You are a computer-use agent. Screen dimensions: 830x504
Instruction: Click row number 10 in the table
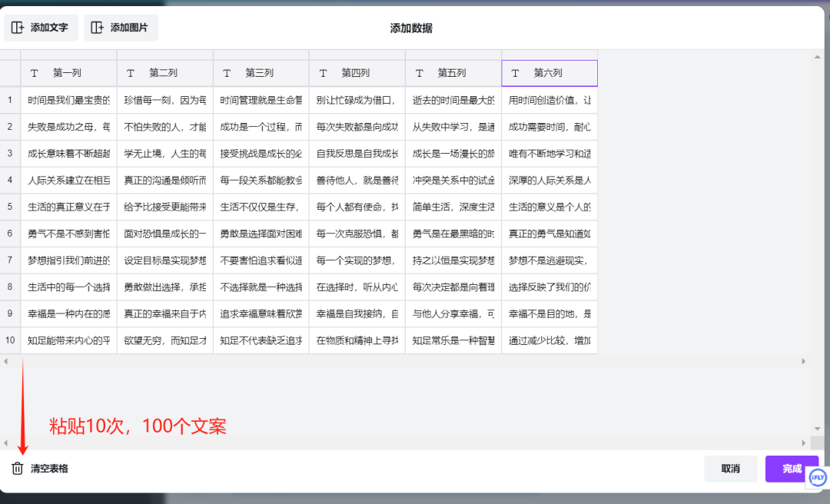pos(9,340)
